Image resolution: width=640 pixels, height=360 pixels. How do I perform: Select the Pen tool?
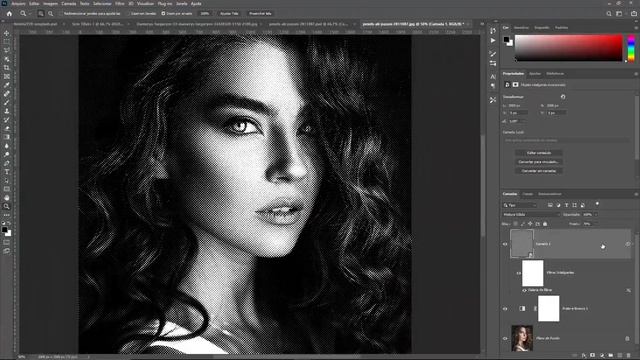pos(7,163)
